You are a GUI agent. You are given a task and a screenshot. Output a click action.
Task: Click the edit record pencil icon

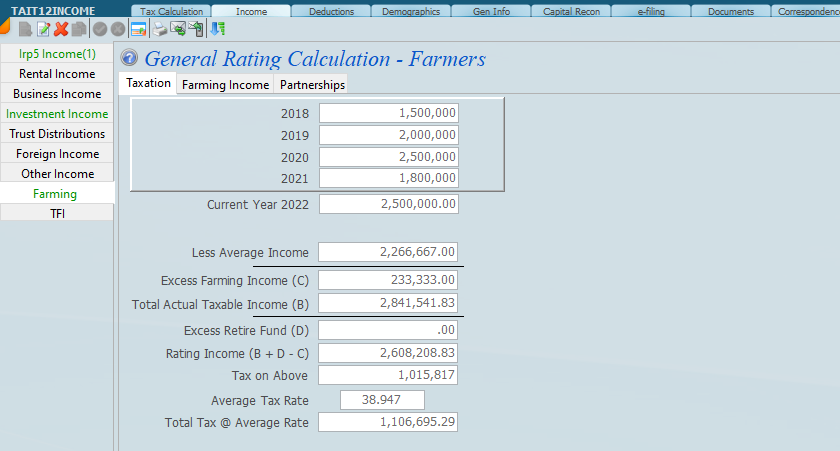click(43, 30)
